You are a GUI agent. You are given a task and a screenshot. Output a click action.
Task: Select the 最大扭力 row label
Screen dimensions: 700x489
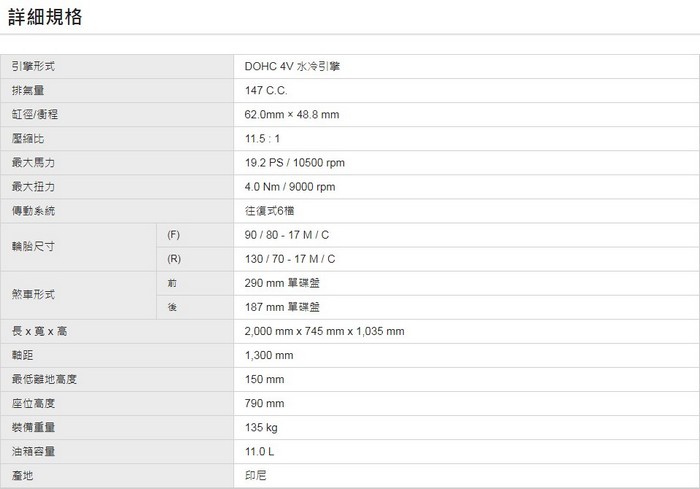pyautogui.click(x=32, y=186)
